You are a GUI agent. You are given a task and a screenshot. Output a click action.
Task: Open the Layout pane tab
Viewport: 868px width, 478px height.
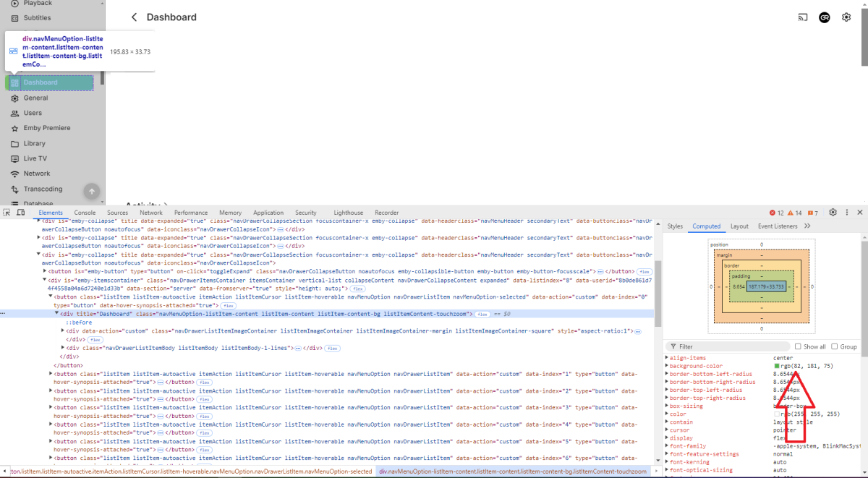click(739, 226)
